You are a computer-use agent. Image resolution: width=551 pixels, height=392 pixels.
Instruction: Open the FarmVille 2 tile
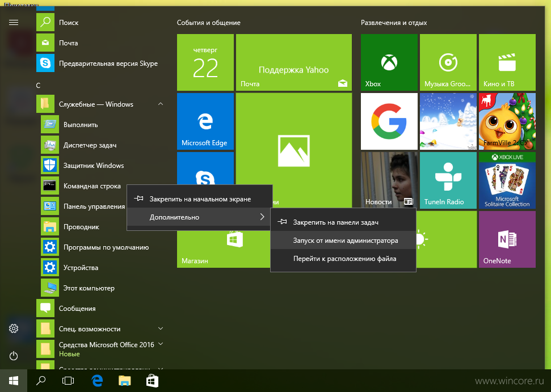pyautogui.click(x=507, y=121)
